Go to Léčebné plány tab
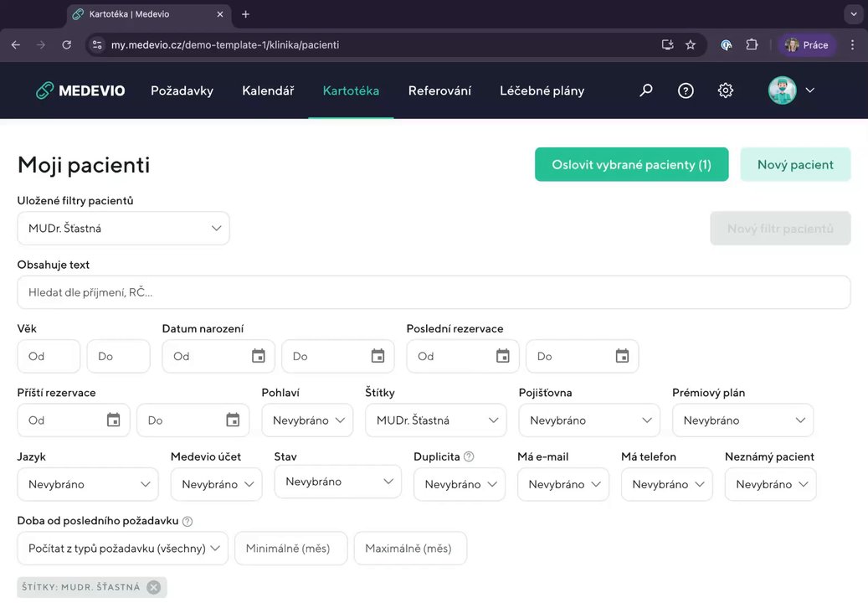Image resolution: width=868 pixels, height=603 pixels. tap(542, 90)
